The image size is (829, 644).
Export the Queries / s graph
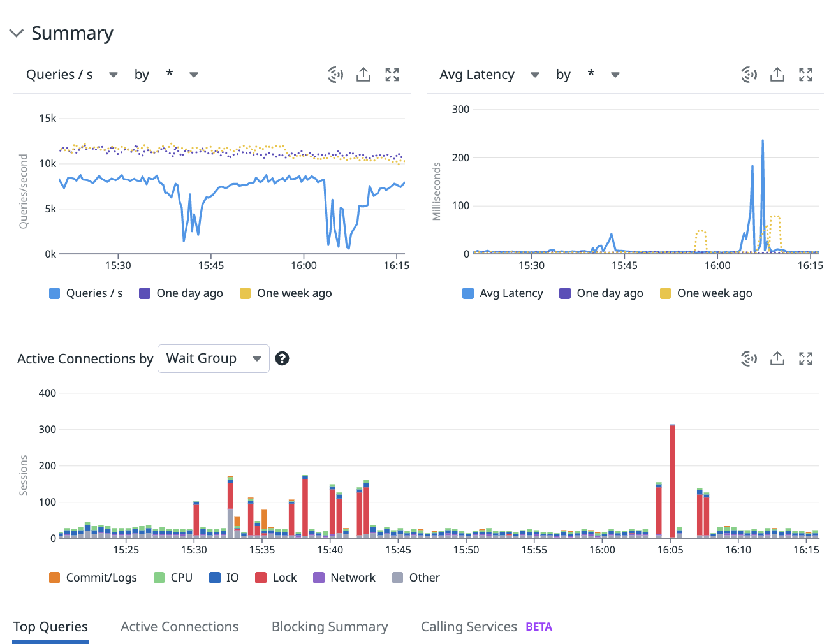(363, 75)
